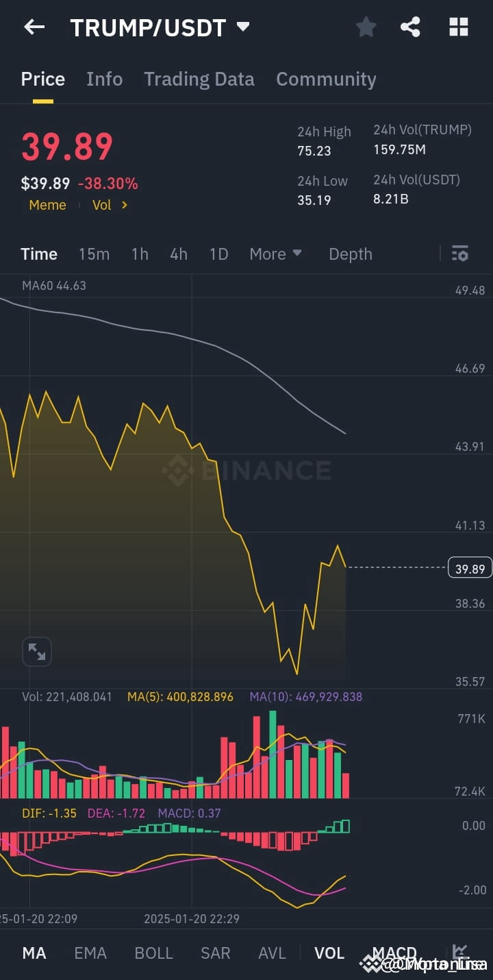Open chart settings icon beside Depth
The image size is (493, 980).
(x=460, y=254)
